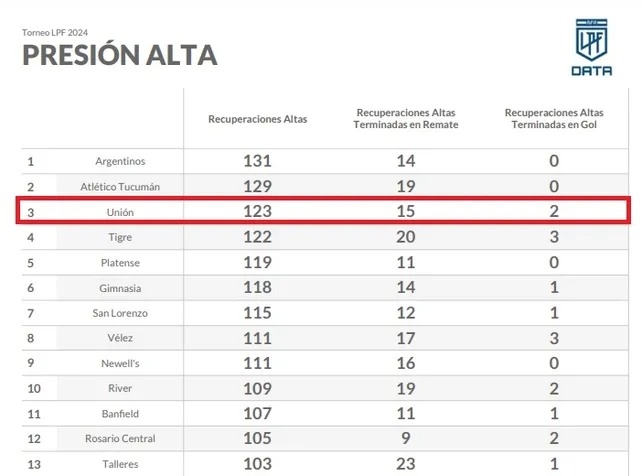Select the Gimnasia team name

click(120, 288)
